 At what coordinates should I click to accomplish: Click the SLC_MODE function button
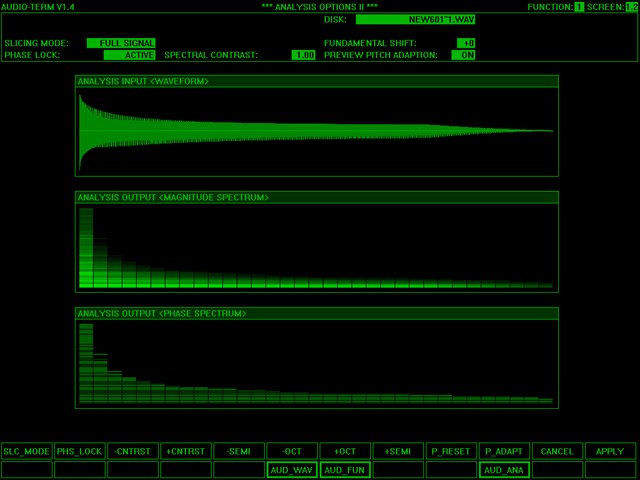[x=27, y=451]
